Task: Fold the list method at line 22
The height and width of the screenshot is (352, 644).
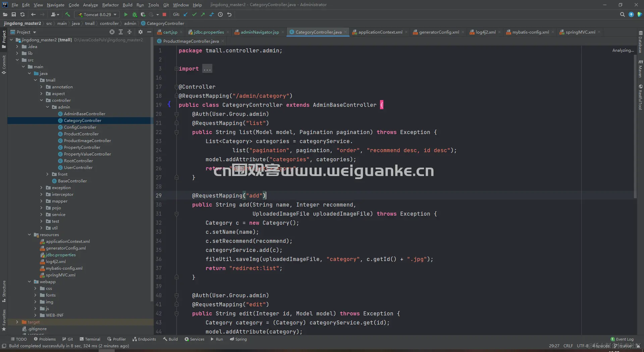Action: click(176, 132)
